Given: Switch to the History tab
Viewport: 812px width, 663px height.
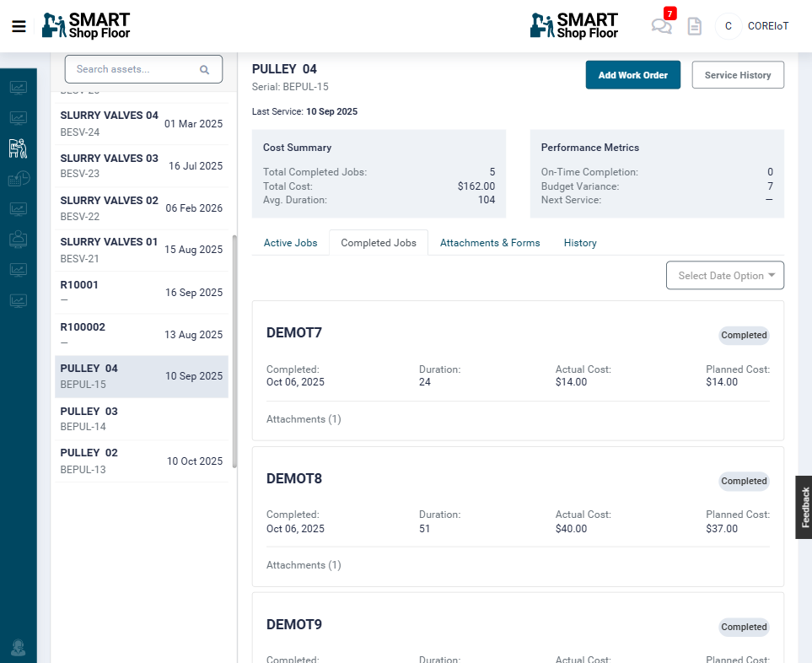Looking at the screenshot, I should coord(579,243).
